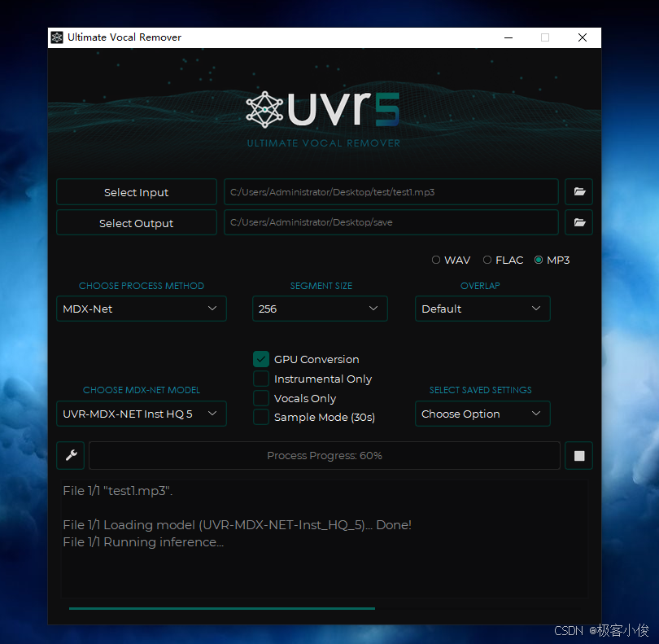
Task: Stop processing with the square stop button
Action: pos(578,455)
